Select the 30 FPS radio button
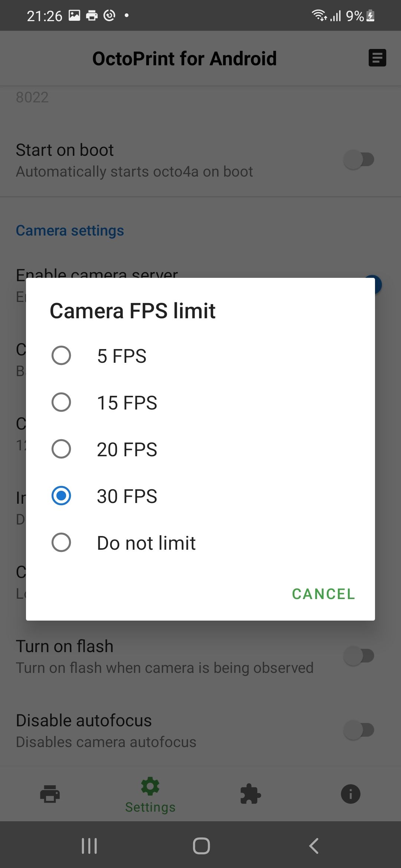Image resolution: width=401 pixels, height=868 pixels. coord(61,496)
